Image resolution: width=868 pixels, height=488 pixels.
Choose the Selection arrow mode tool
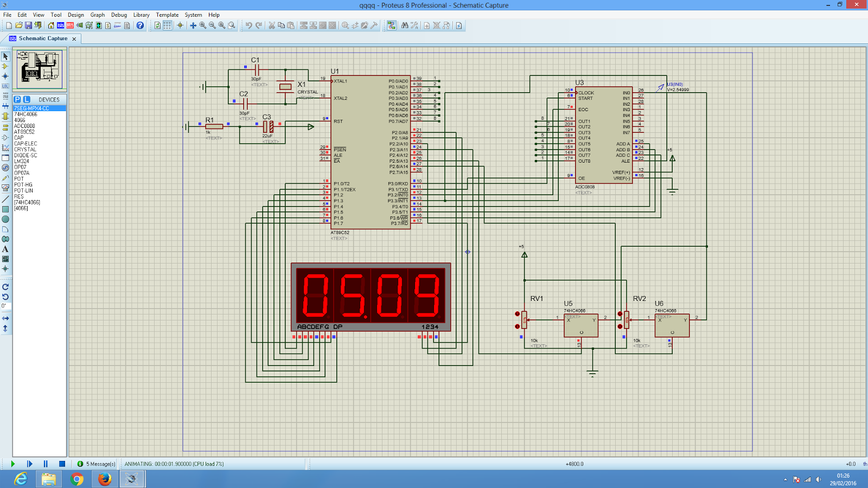tap(5, 56)
